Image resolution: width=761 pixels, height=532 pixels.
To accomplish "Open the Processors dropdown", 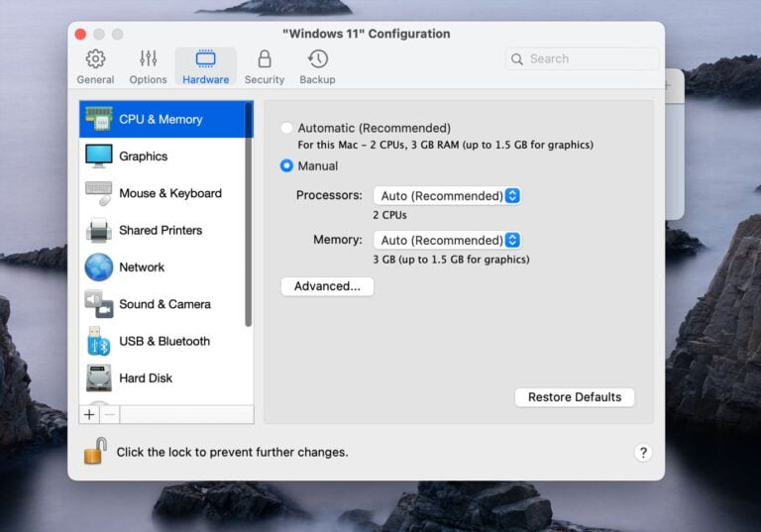I will click(447, 195).
